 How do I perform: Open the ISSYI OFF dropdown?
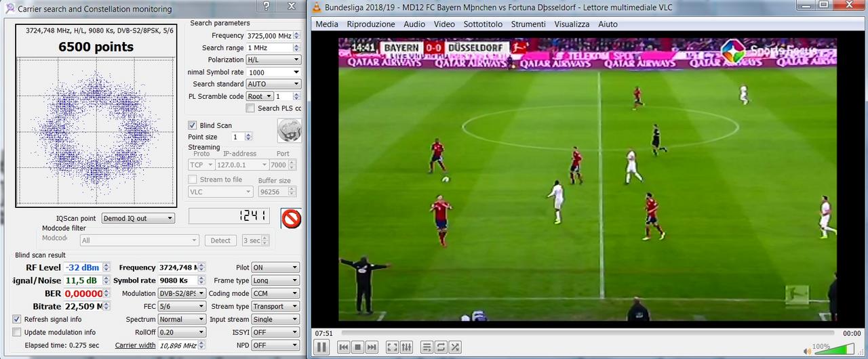tap(275, 332)
